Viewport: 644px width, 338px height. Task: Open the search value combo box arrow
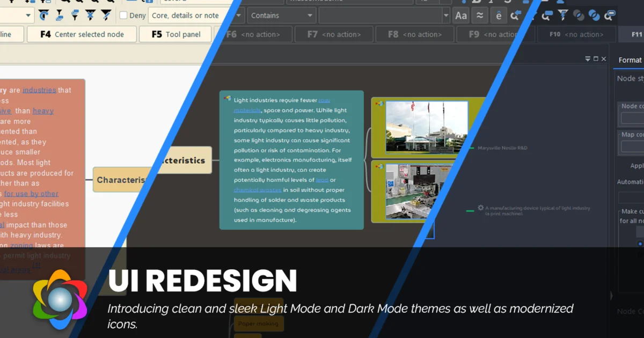tap(446, 16)
